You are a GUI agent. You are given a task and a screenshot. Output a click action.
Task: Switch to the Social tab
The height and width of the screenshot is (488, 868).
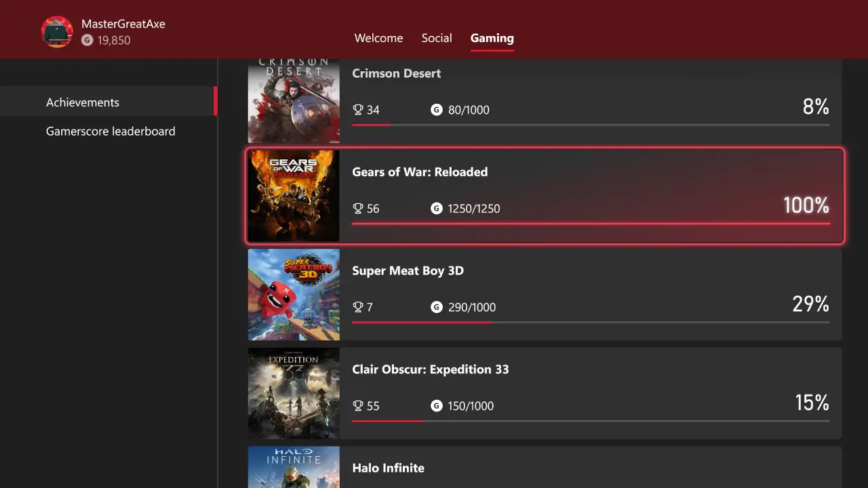coord(437,38)
